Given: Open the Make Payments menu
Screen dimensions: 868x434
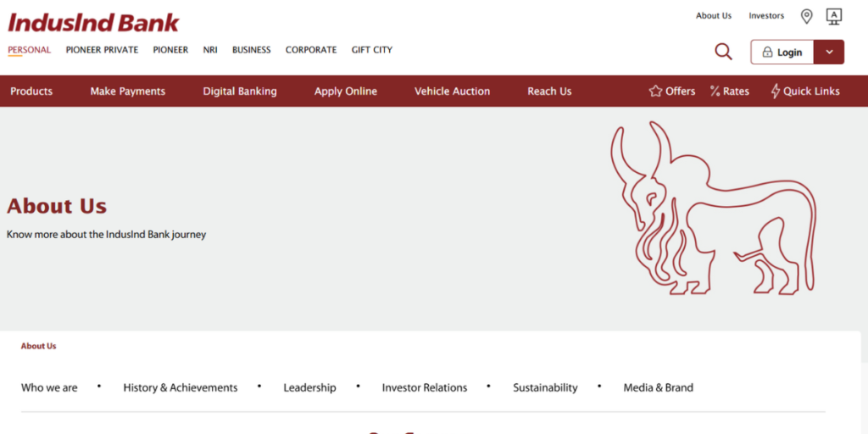Looking at the screenshot, I should click(128, 92).
